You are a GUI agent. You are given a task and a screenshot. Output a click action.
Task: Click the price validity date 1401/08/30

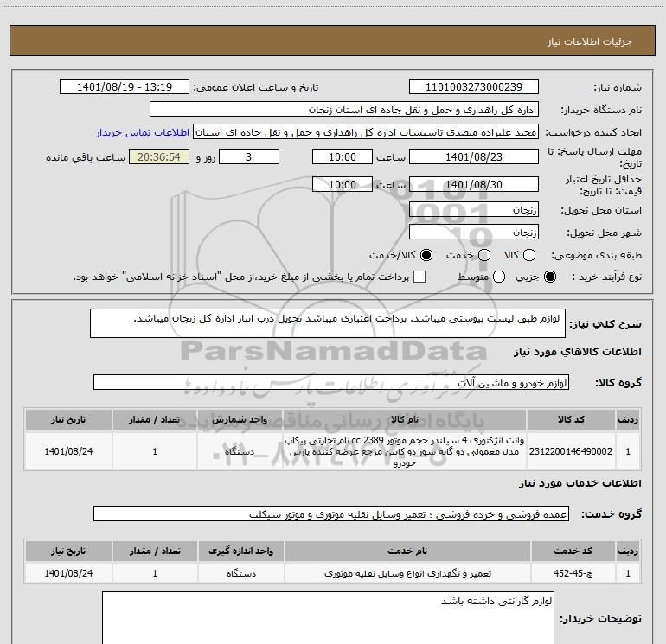coord(474,184)
